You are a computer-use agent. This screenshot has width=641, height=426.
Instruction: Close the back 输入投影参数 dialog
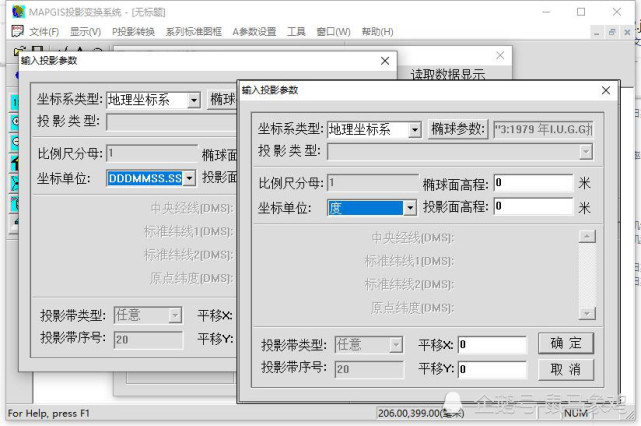[385, 61]
